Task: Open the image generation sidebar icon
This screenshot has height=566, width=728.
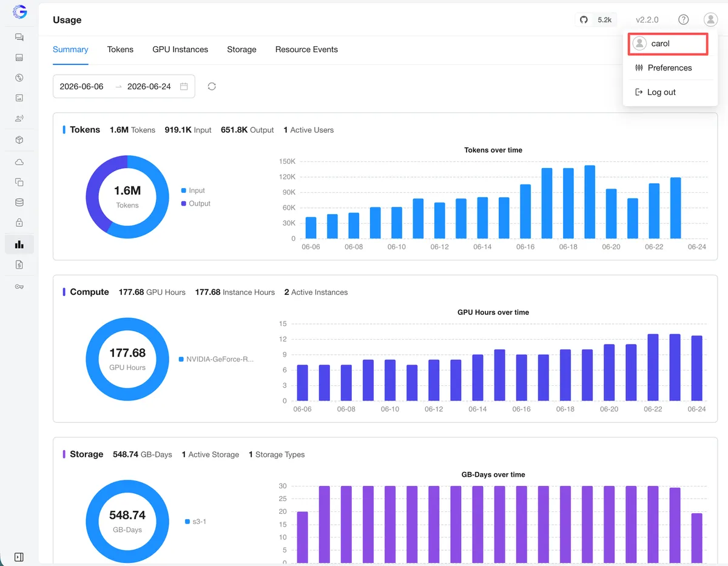Action: coord(19,98)
